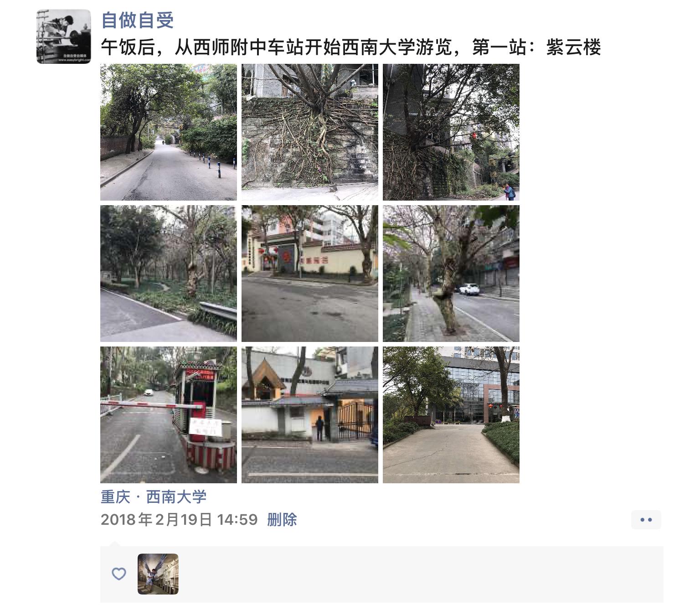The width and height of the screenshot is (700, 605).
Task: Click the 自做自受 username link
Action: pyautogui.click(x=137, y=20)
